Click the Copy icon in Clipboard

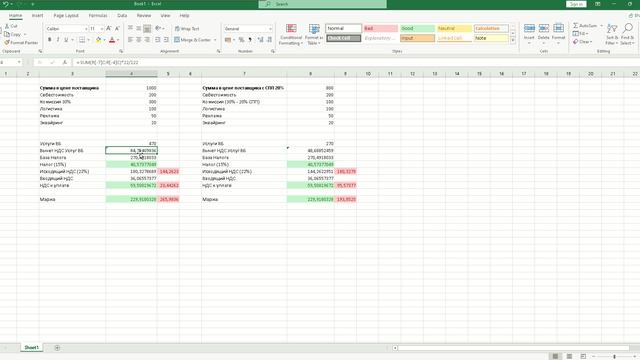click(x=7, y=34)
